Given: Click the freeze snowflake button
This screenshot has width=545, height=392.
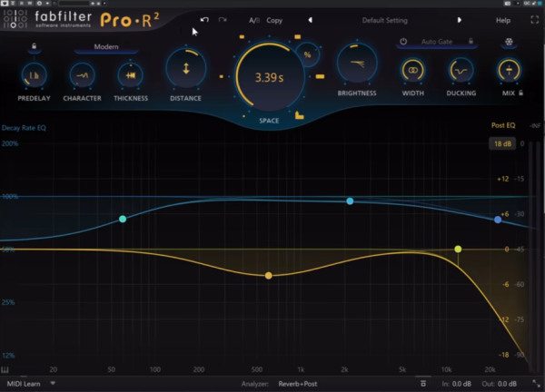Looking at the screenshot, I should pyautogui.click(x=509, y=42).
